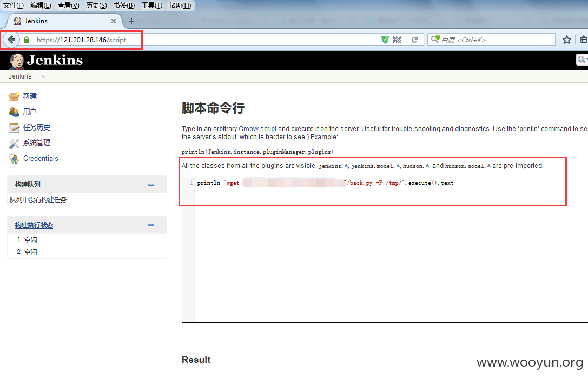The image size is (588, 378).
Task: Click the Jenkins header search magnifier icon
Action: 582,60
